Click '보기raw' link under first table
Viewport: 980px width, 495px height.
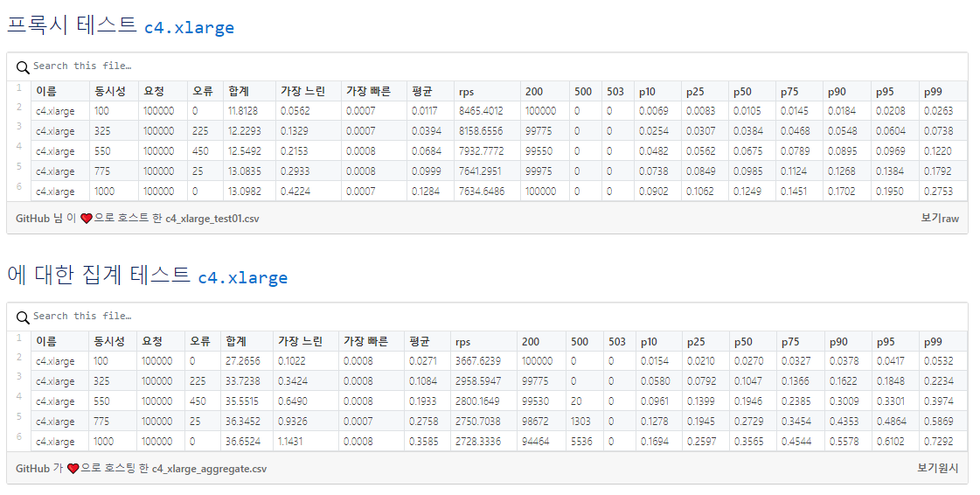[940, 218]
